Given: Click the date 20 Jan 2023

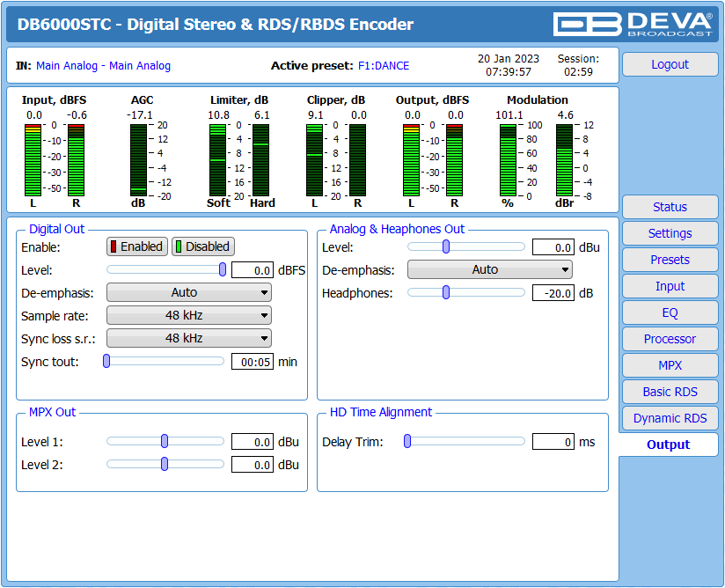Looking at the screenshot, I should tap(509, 59).
